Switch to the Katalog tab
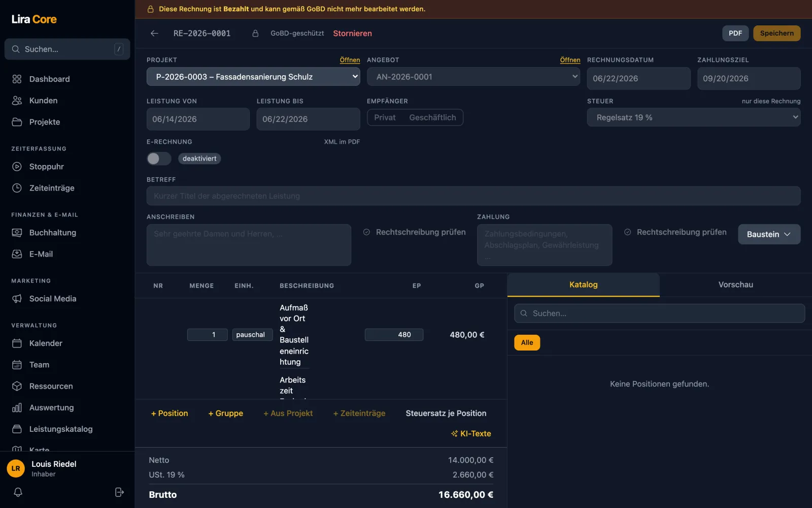Screen dimensions: 812x508 [583, 285]
